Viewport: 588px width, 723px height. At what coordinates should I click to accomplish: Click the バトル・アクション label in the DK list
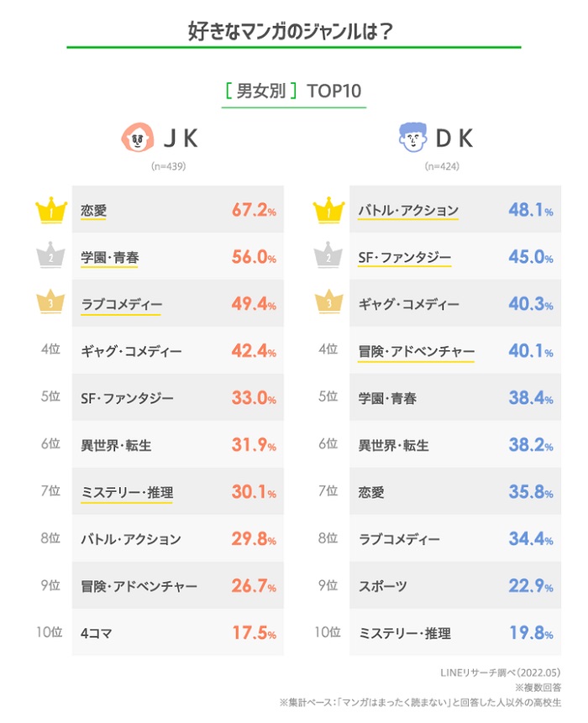tap(408, 210)
